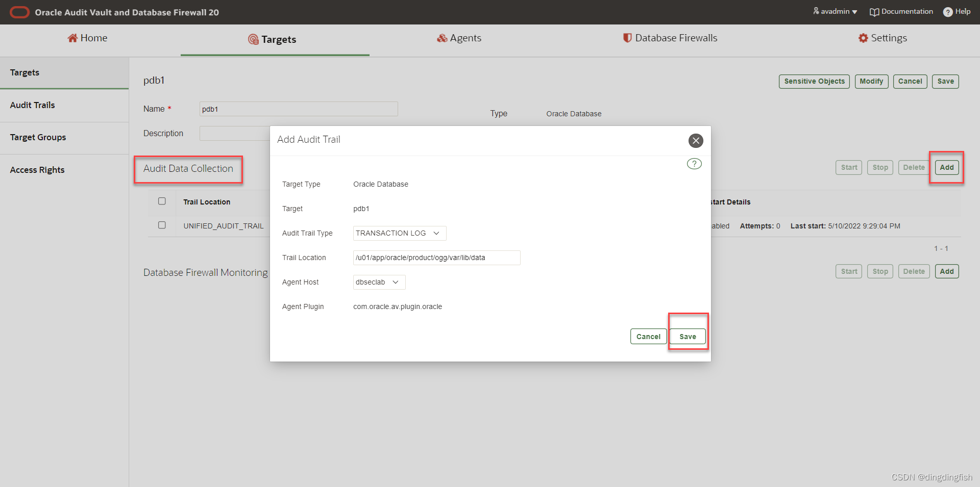Open the Database Firewalls tab
Image resolution: width=980 pixels, height=487 pixels.
pos(670,38)
